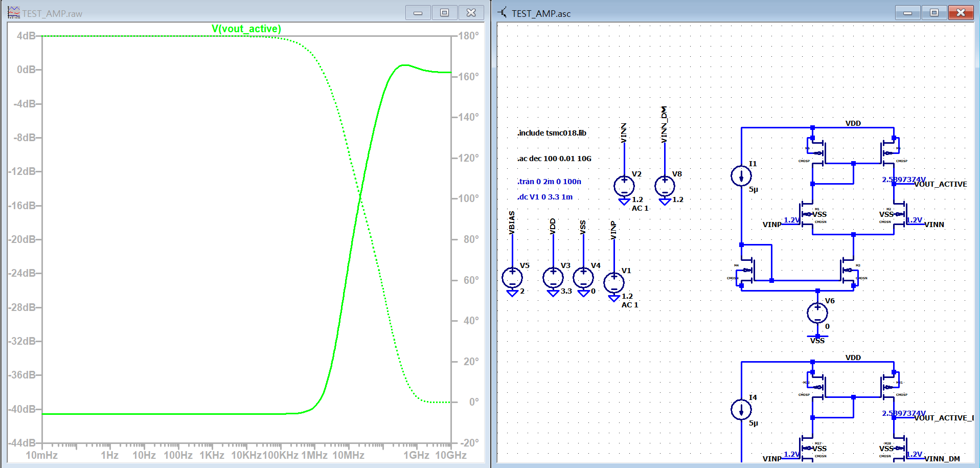The width and height of the screenshot is (980, 468).
Task: Select right PMOS load transistor of upper amplifier
Action: click(890, 152)
